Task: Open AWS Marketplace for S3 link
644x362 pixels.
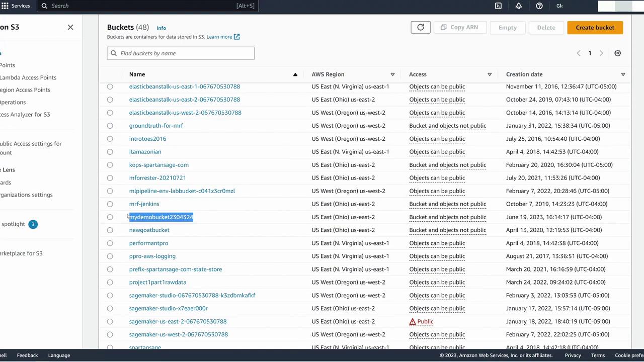Action: coord(21,253)
